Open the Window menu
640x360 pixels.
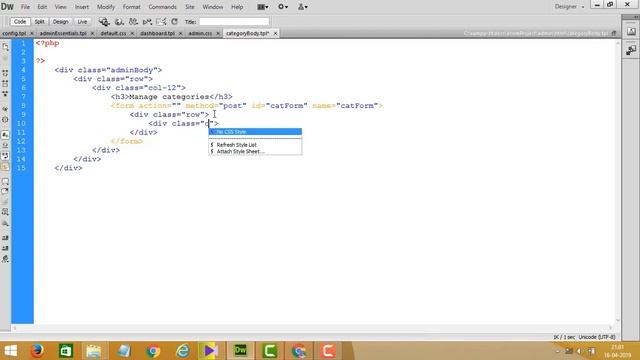tap(213, 7)
